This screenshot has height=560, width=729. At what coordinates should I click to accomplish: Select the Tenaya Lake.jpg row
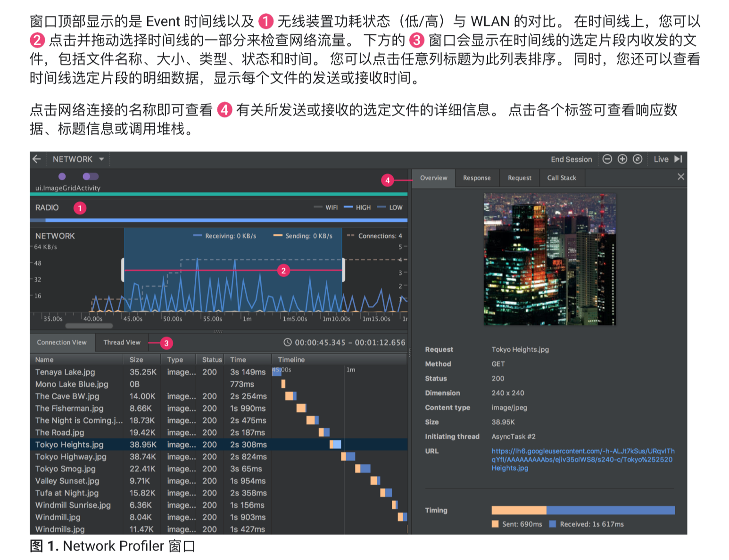pos(219,372)
